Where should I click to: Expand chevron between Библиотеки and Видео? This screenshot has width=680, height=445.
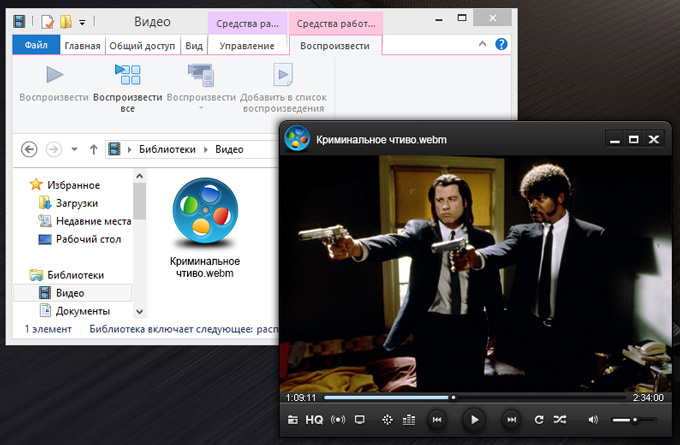[206, 150]
